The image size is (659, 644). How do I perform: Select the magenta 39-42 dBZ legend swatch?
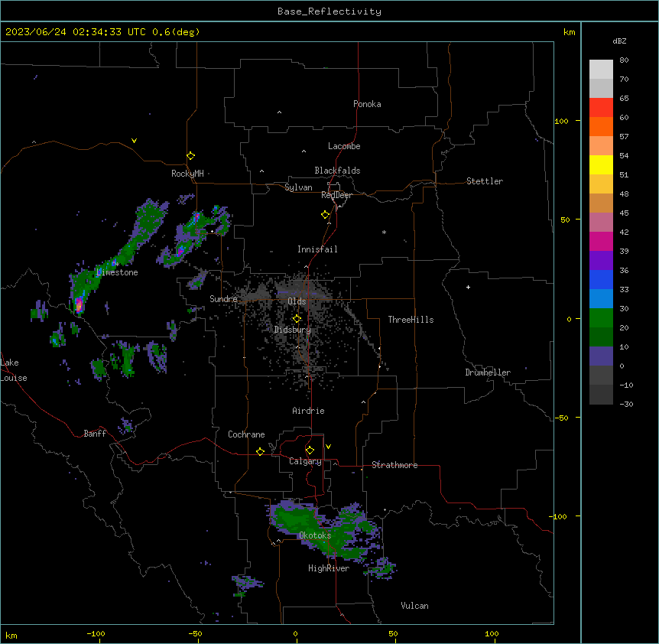point(601,241)
